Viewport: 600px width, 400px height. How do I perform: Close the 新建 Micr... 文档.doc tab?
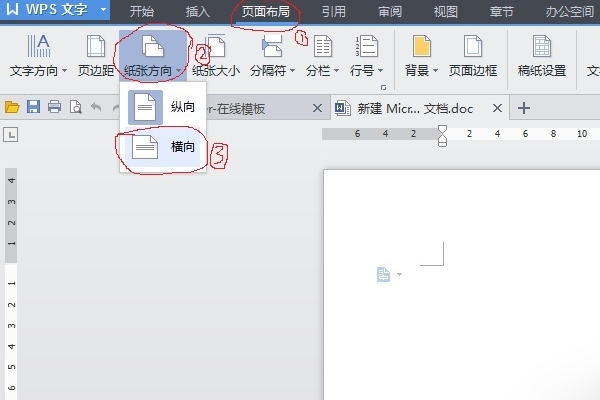coord(497,108)
